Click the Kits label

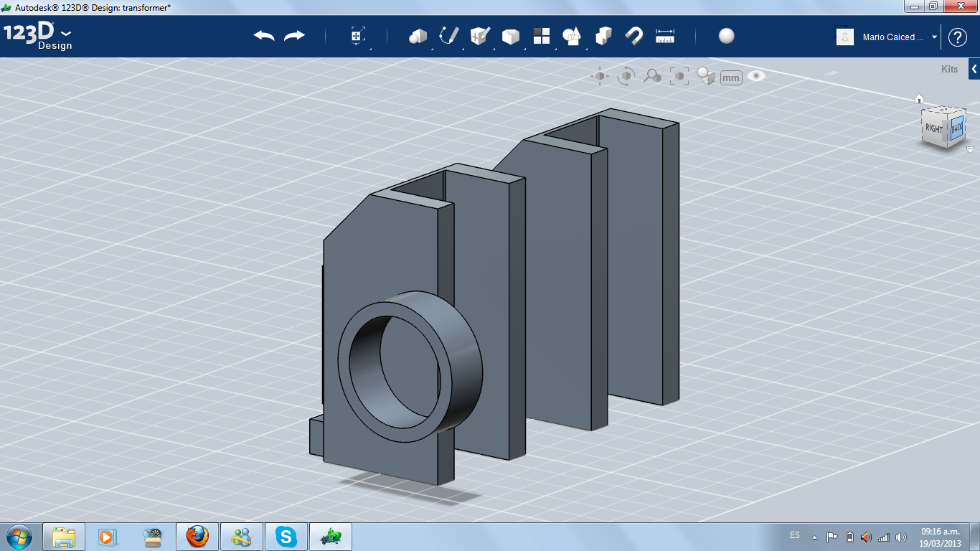(949, 70)
